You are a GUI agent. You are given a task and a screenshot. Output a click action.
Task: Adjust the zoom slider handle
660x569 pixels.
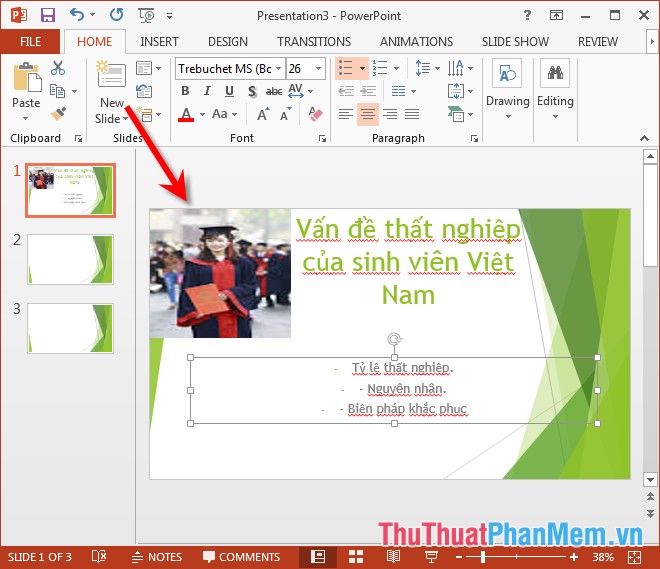click(483, 557)
